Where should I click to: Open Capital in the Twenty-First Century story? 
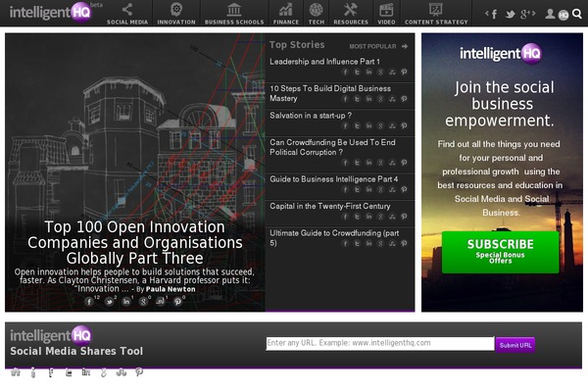[330, 207]
